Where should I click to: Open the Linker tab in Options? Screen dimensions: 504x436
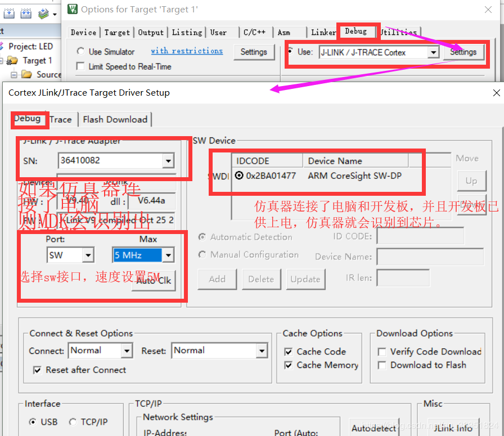pos(323,33)
